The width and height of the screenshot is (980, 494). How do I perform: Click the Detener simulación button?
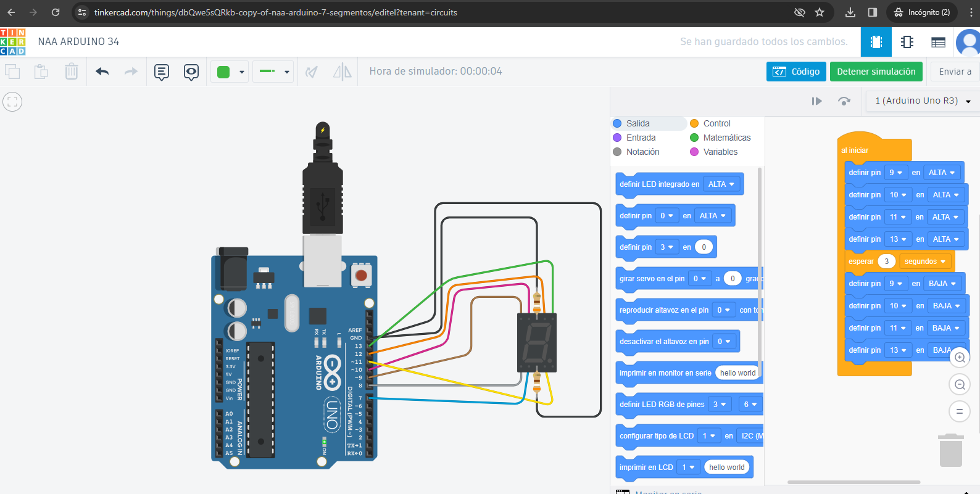[876, 72]
